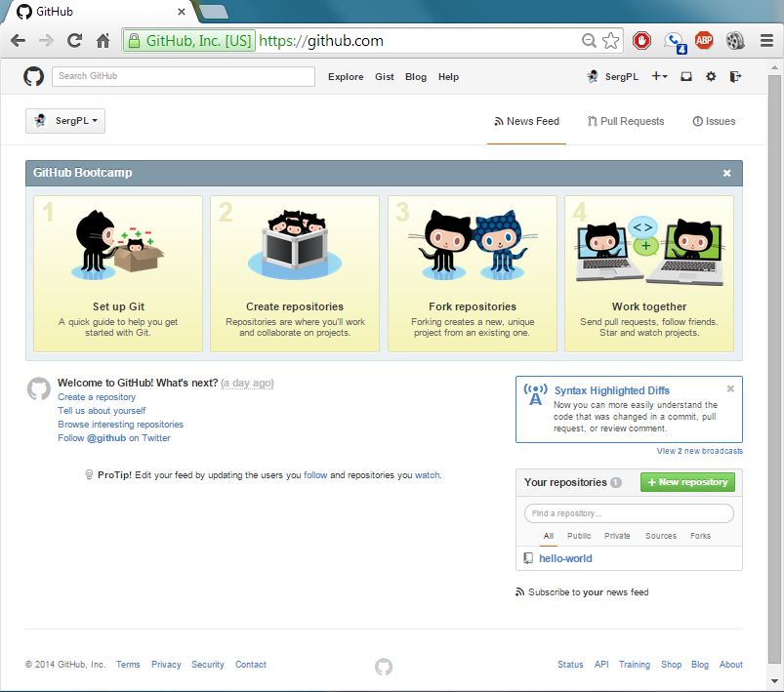View 2 new broadcasts
The width and height of the screenshot is (784, 692).
tap(699, 451)
